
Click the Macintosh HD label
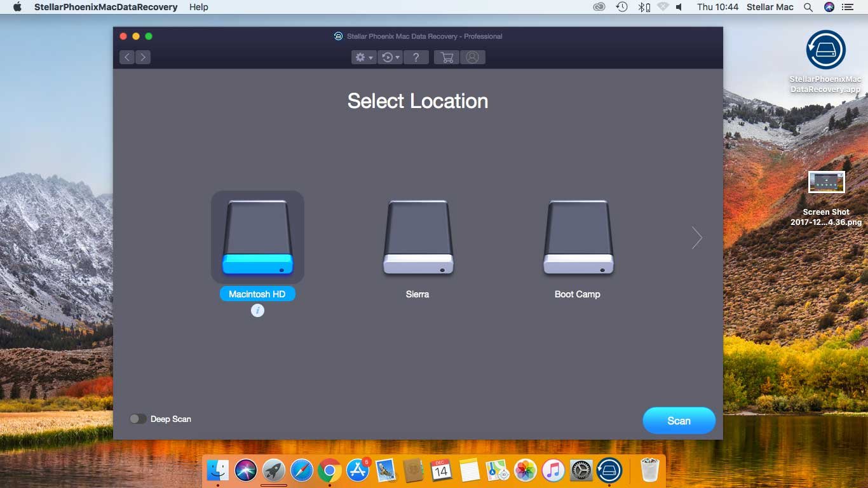[257, 294]
